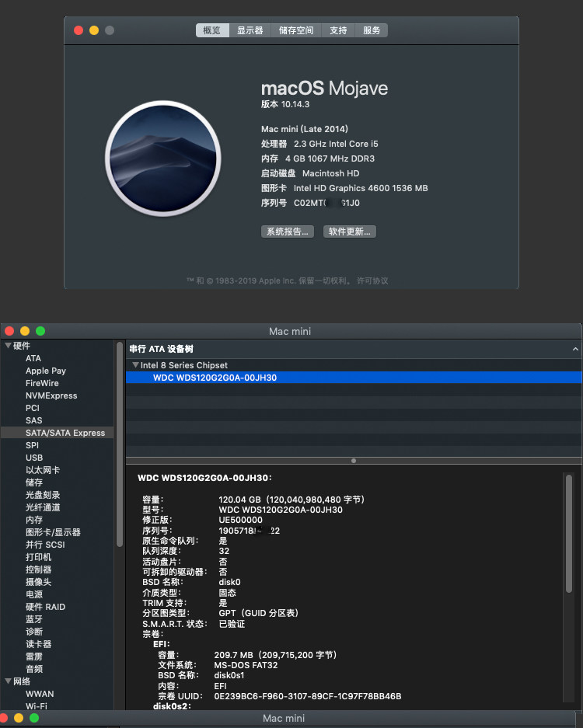Select NVMExpress in the sidebar
Viewport: 583px width, 728px height.
point(51,395)
